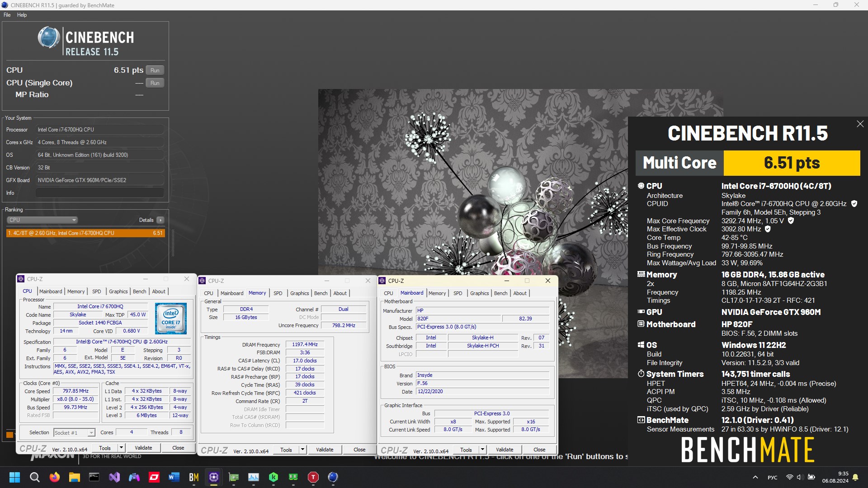Click the shield icon beside CPUID string
Screen dimensions: 868x488
(854, 204)
